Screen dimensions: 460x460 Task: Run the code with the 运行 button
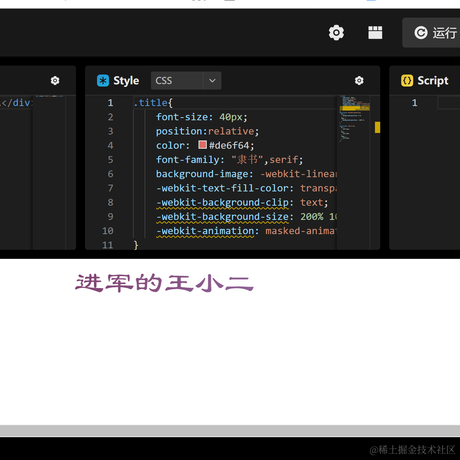(x=431, y=33)
